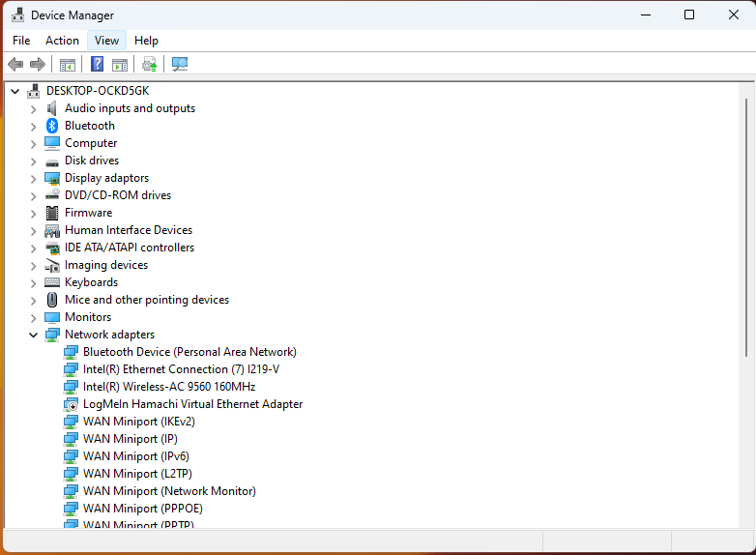Click the Device Manager title bar icon

17,15
